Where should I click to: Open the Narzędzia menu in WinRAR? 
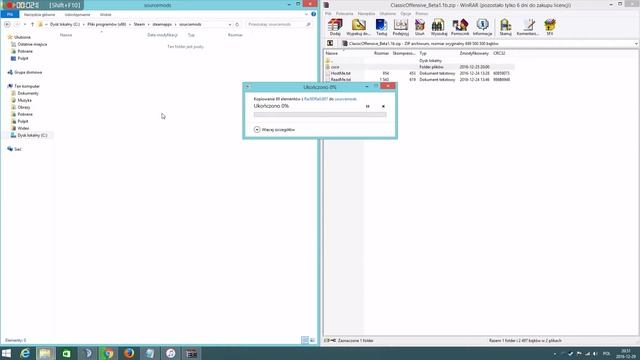366,13
